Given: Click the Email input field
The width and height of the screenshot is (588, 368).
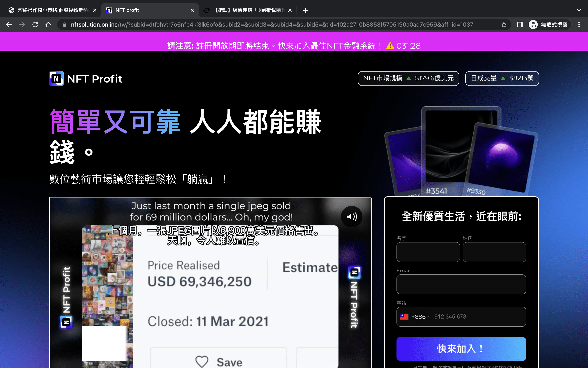Looking at the screenshot, I should (x=461, y=284).
